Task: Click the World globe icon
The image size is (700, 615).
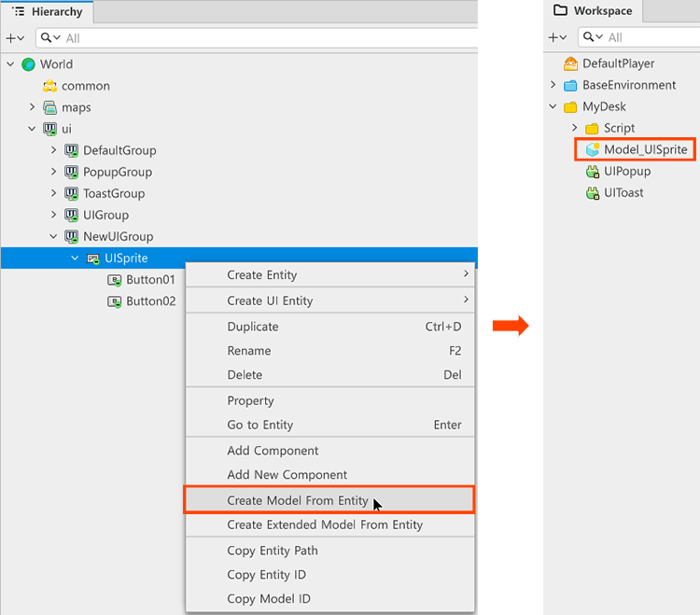Action: [x=28, y=64]
